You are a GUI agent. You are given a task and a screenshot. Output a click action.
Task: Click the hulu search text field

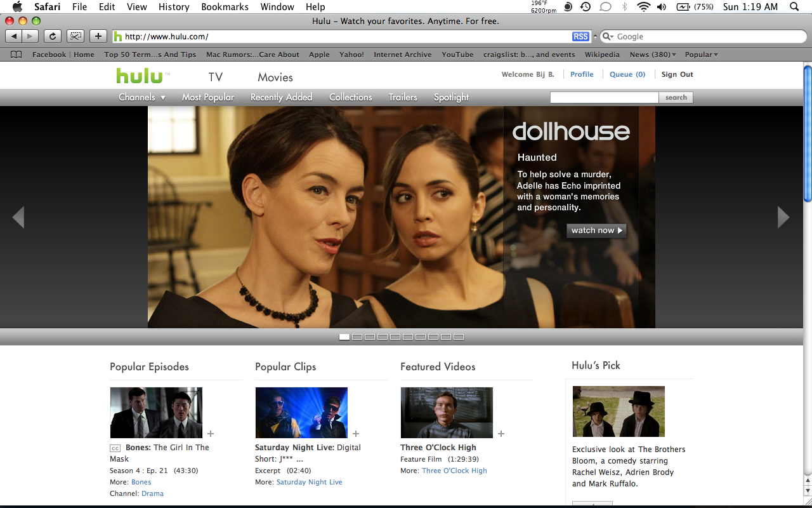pos(605,97)
